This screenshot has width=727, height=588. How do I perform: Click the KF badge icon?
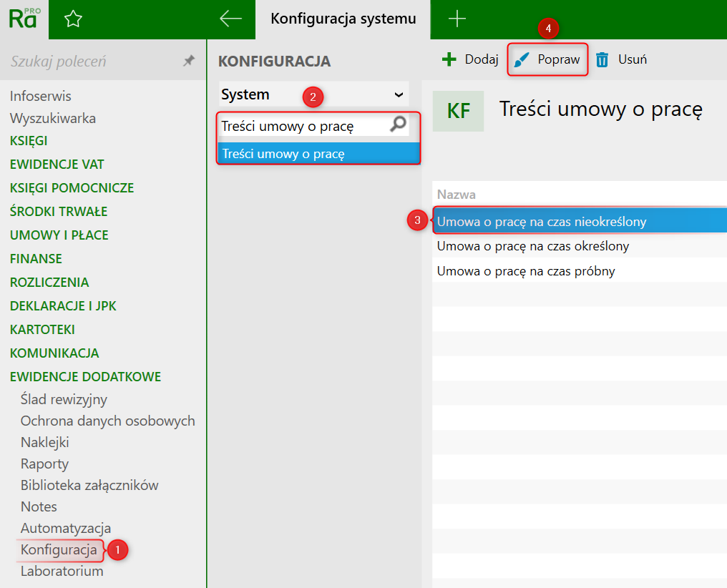[458, 111]
